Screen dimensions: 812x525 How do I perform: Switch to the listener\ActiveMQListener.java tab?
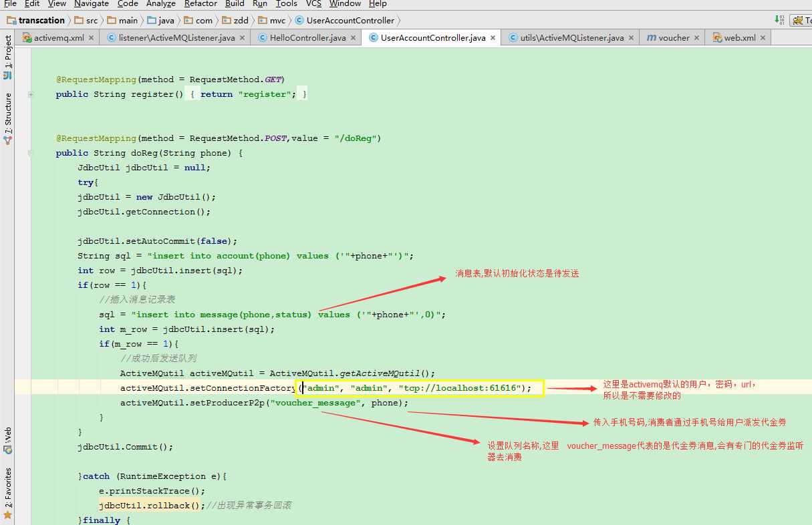[176, 37]
